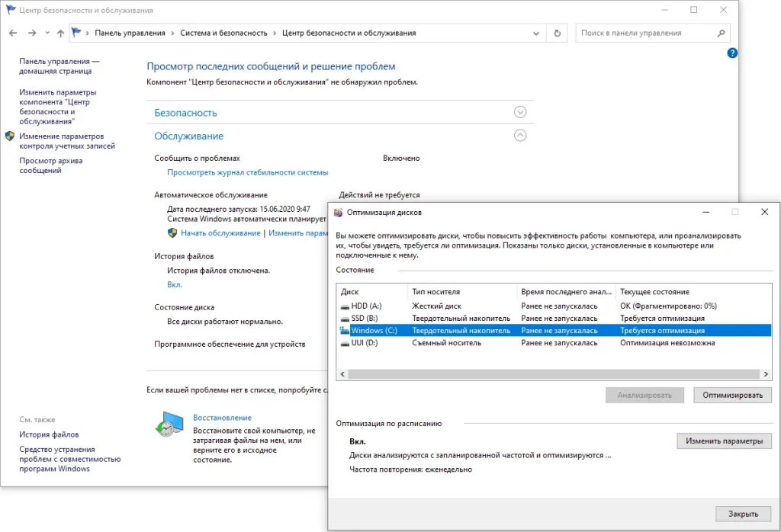Click the Тип носителя column header
781x532 pixels.
click(462, 292)
